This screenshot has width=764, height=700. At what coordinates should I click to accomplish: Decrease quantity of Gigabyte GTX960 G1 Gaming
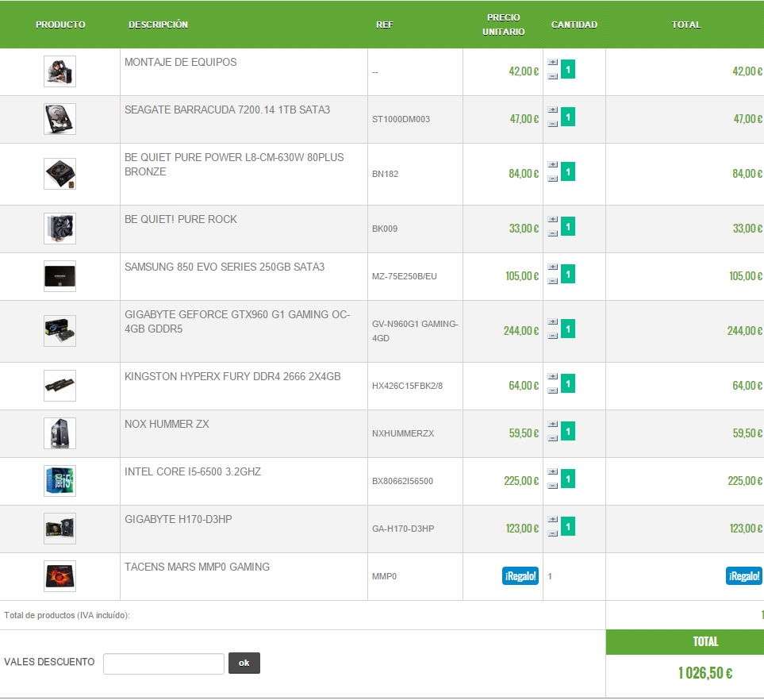tap(552, 336)
